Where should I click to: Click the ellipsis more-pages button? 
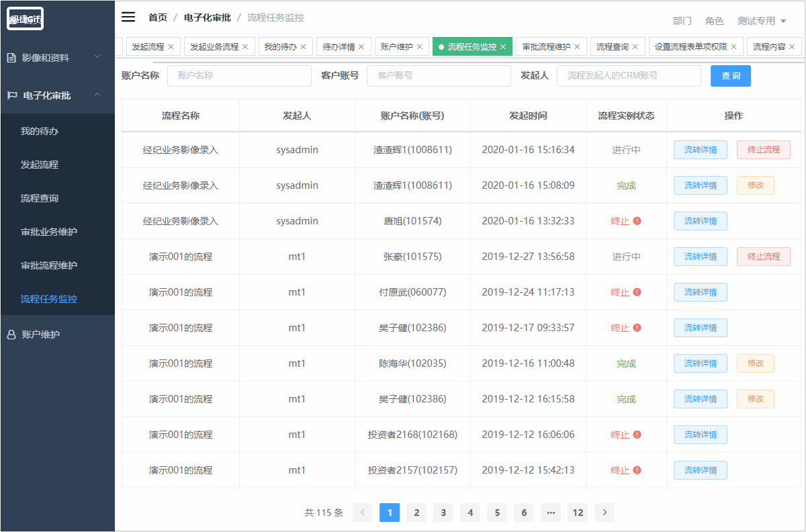coord(551,513)
